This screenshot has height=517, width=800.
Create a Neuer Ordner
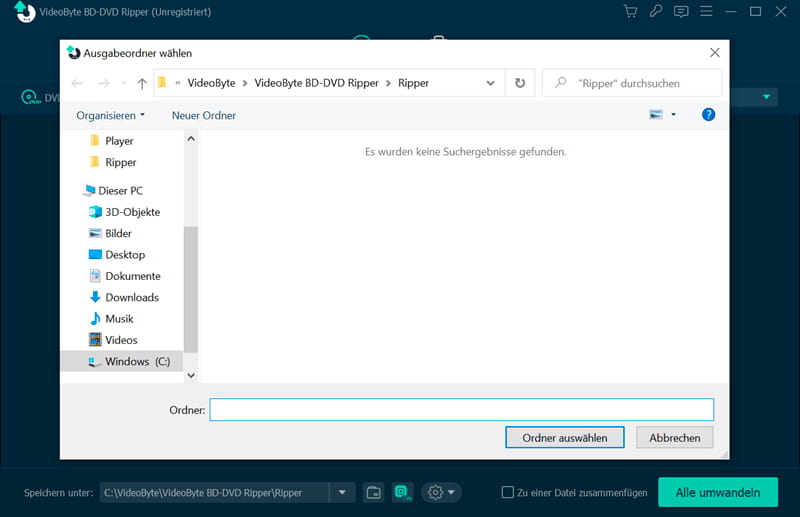pyautogui.click(x=204, y=115)
